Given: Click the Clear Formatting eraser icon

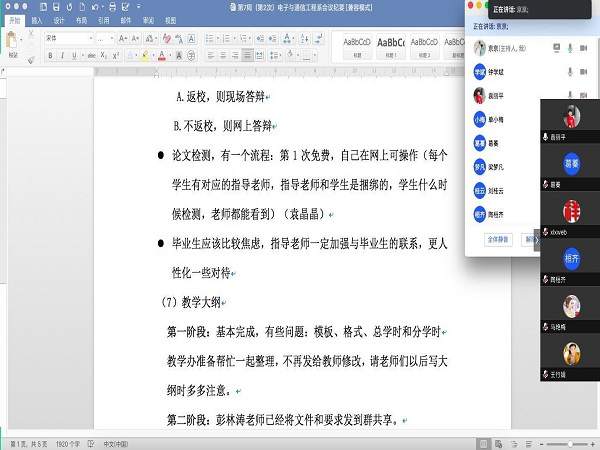Looking at the screenshot, I should (x=166, y=38).
